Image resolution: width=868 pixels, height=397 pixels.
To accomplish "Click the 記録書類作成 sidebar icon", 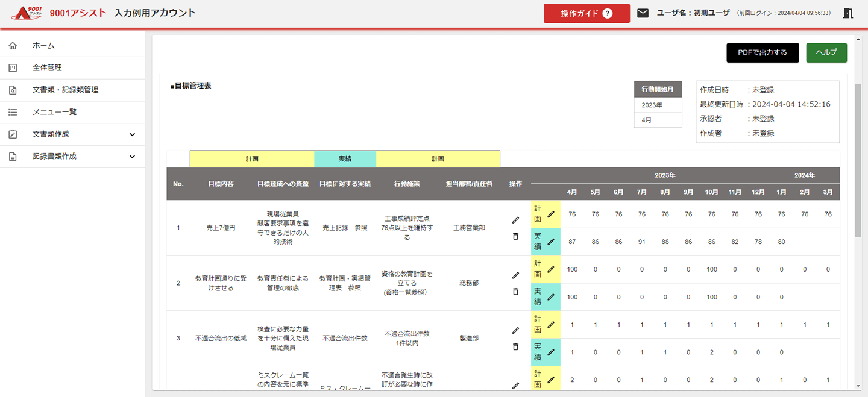I will (x=13, y=157).
